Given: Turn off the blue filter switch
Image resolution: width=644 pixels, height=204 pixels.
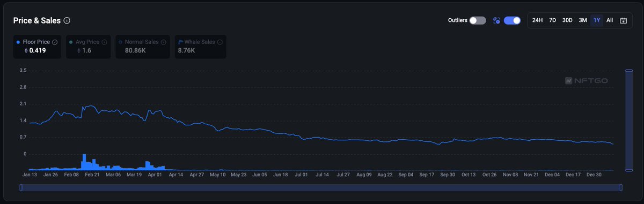Looking at the screenshot, I should [512, 20].
